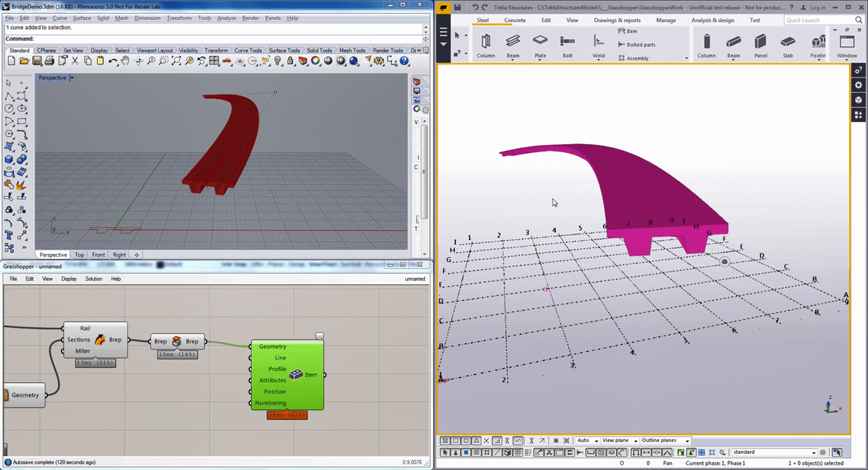Click the Save icon in Rhino toolbar
The image size is (868, 470).
37,61
